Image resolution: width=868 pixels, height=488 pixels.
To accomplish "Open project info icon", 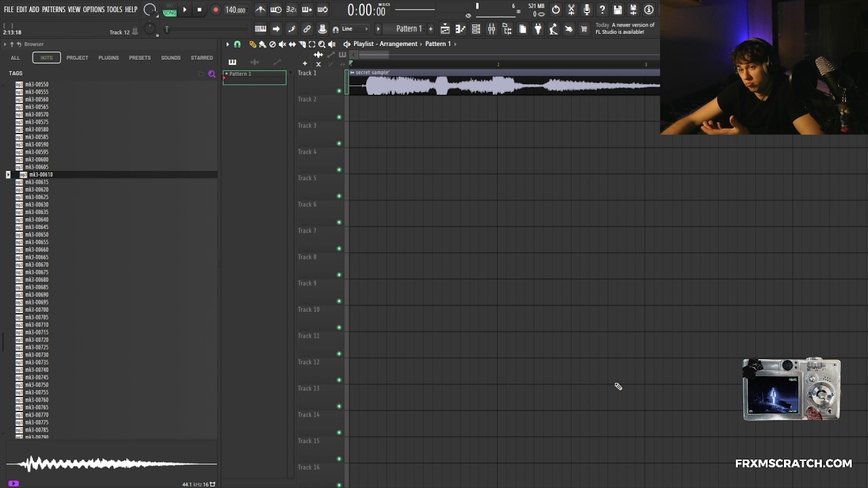I will click(649, 9).
